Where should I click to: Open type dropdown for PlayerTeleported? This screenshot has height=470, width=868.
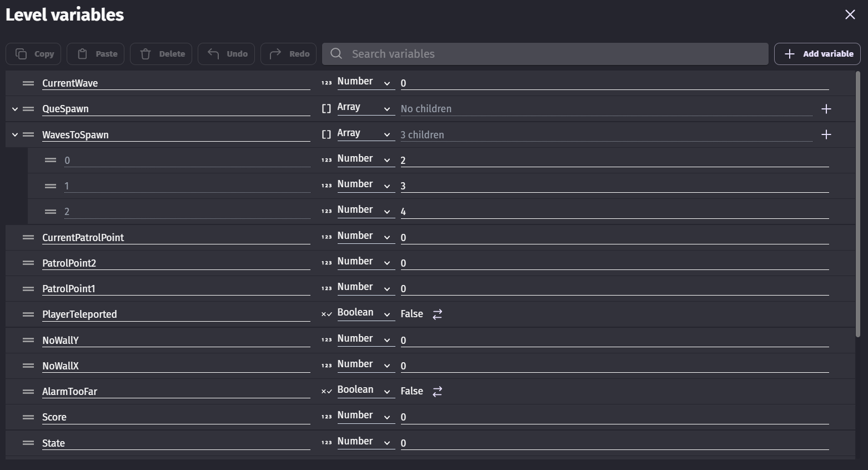364,313
